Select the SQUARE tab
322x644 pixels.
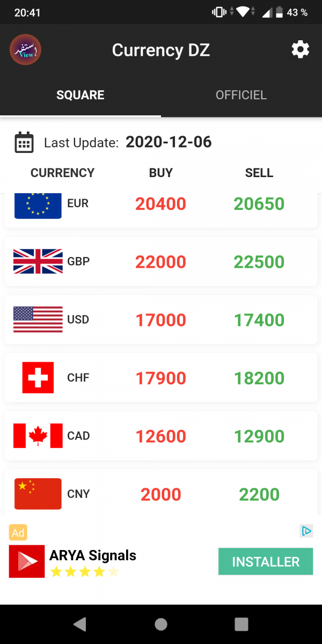point(80,96)
